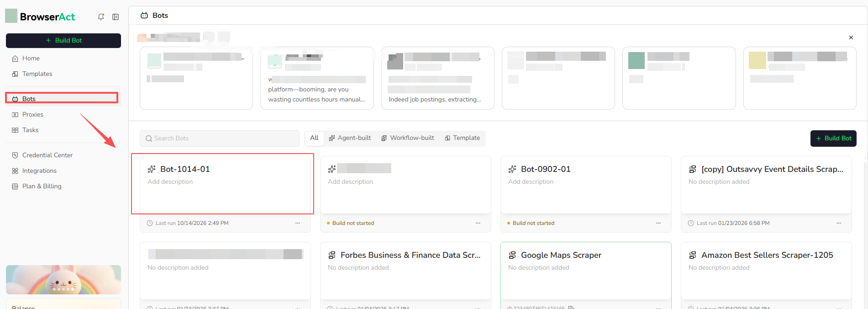This screenshot has height=309, width=868.
Task: Open Templates in the sidebar
Action: (37, 74)
